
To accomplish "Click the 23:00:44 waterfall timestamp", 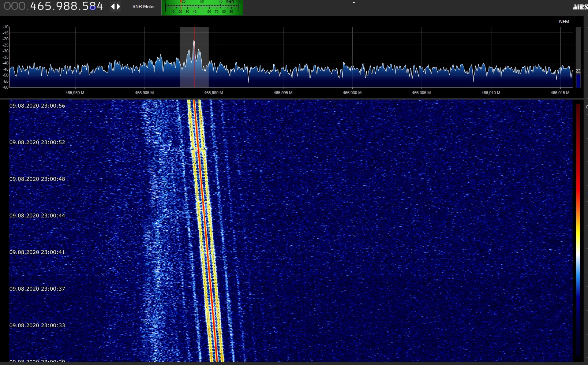I will point(37,216).
